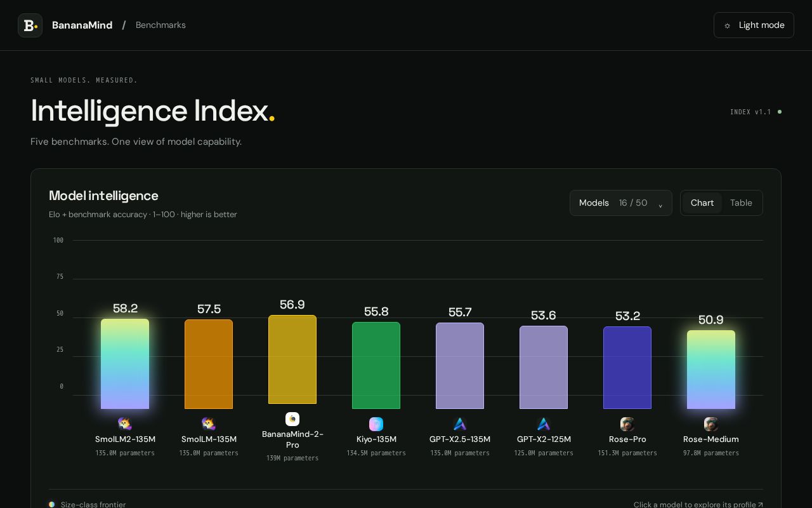Click the 125.0M parameters text
The image size is (812, 508).
tap(544, 453)
